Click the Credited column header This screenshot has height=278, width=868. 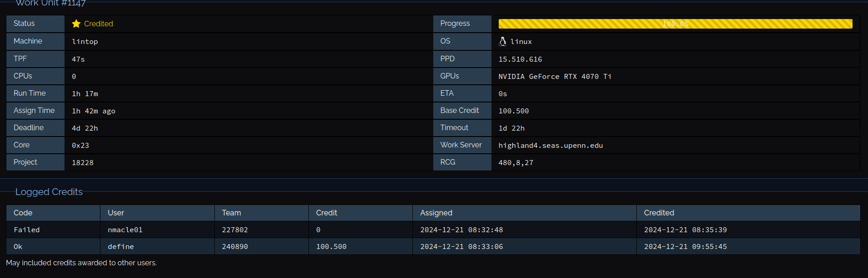[659, 213]
